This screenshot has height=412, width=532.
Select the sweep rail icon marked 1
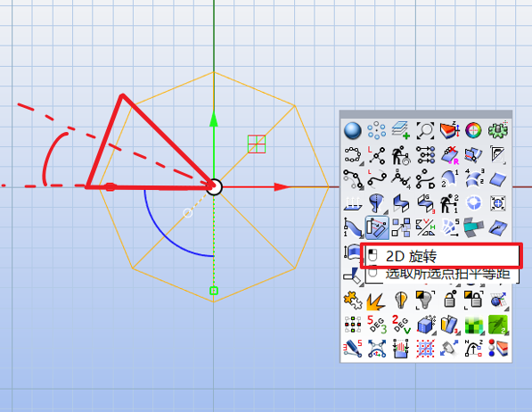point(353,227)
